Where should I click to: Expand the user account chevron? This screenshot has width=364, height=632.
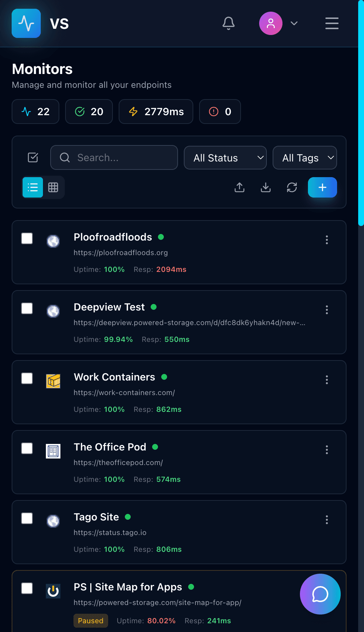(294, 23)
